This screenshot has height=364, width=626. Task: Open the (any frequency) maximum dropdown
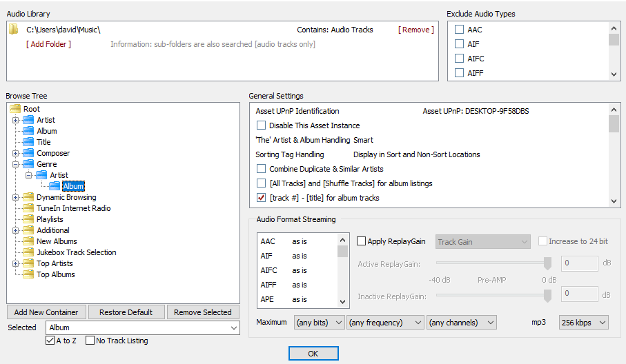coord(385,322)
